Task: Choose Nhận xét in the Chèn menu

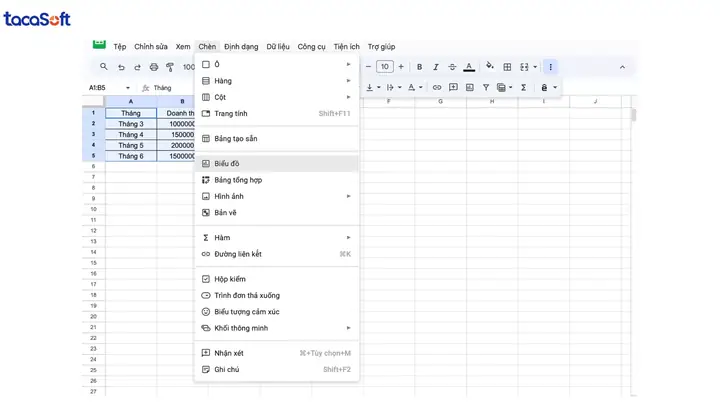Action: [276, 353]
